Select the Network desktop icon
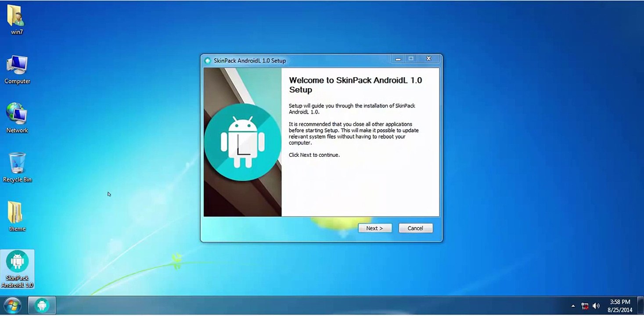Screen dimensions: 644x316 [17, 118]
